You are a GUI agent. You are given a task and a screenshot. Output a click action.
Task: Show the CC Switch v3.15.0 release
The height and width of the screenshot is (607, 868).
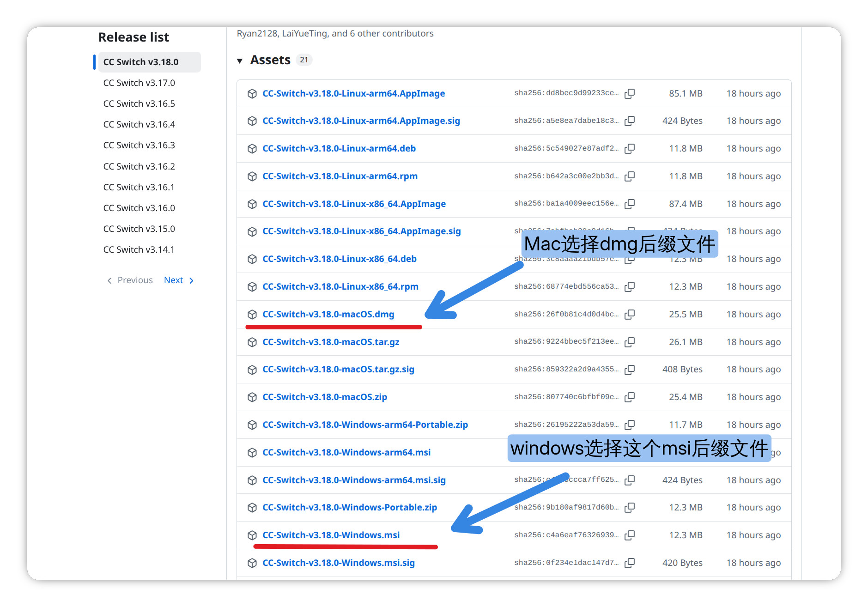point(139,229)
